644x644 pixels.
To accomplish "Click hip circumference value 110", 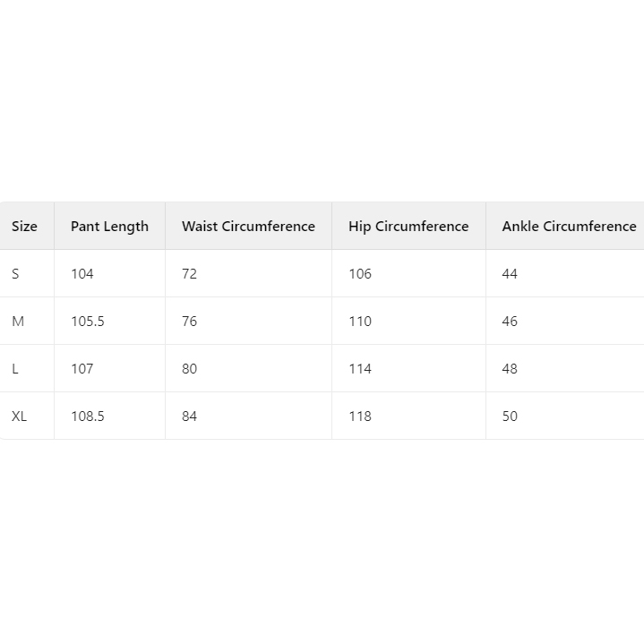I will click(x=360, y=322).
